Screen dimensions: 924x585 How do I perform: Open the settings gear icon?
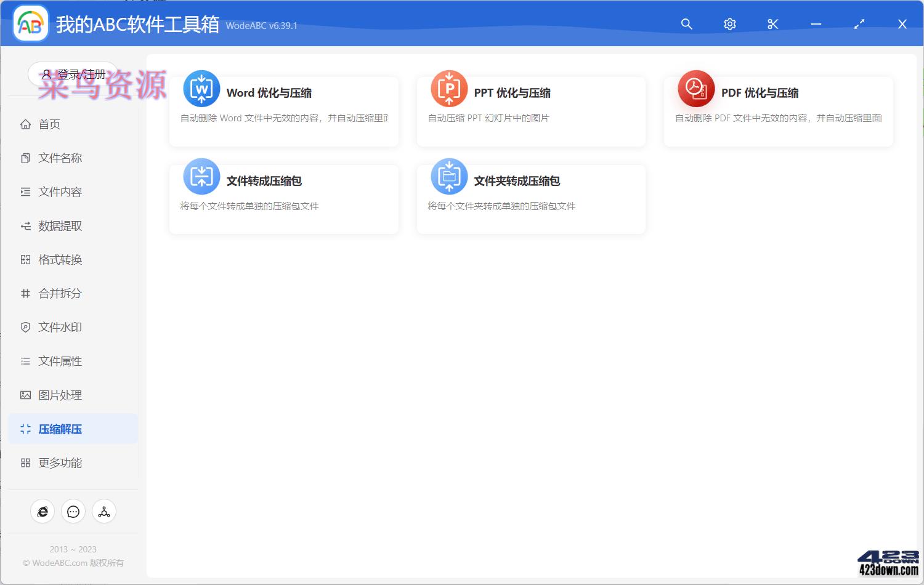729,24
